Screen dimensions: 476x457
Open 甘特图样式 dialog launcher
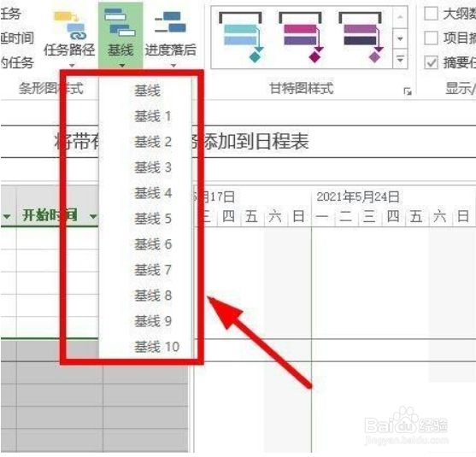408,91
